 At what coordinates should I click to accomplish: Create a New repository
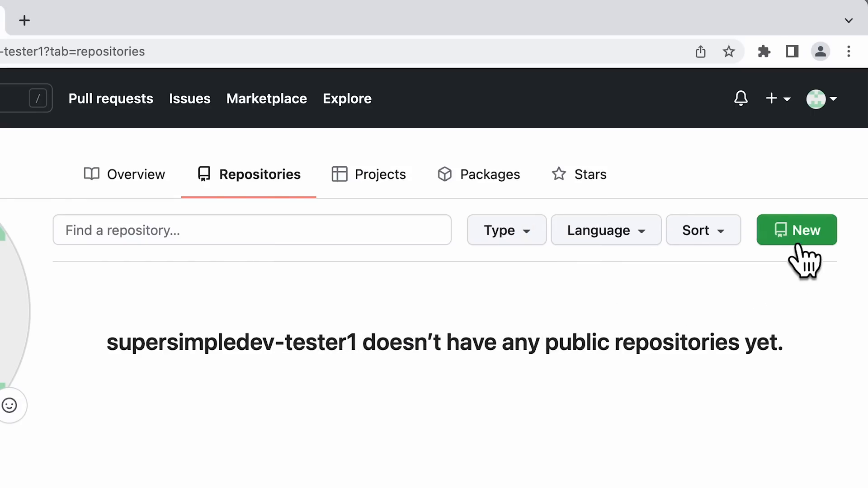[797, 230]
